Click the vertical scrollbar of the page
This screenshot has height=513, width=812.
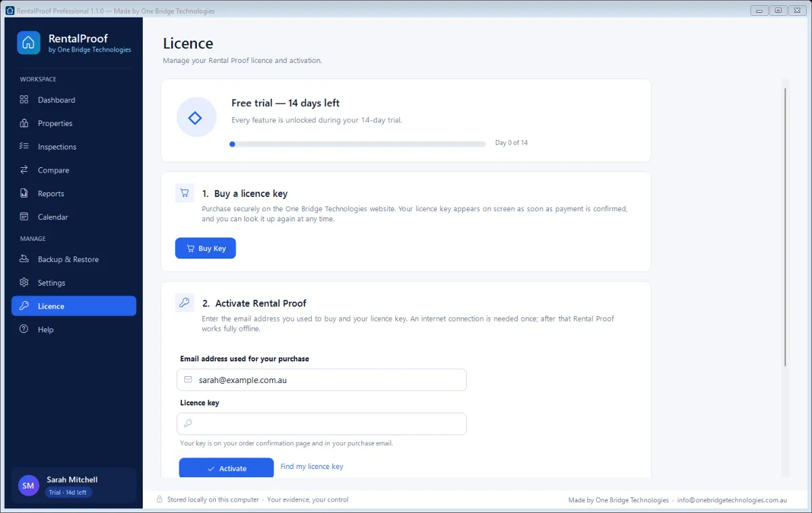(x=786, y=227)
